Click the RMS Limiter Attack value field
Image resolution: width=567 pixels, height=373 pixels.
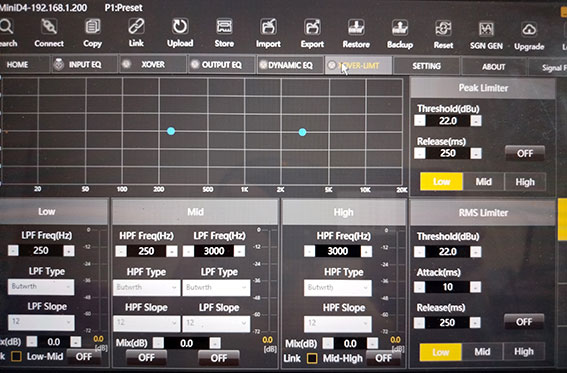pyautogui.click(x=448, y=287)
